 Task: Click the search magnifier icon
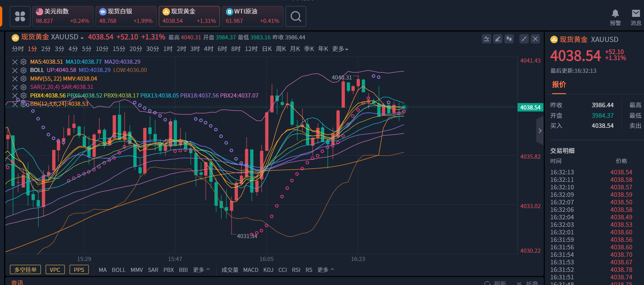[296, 16]
